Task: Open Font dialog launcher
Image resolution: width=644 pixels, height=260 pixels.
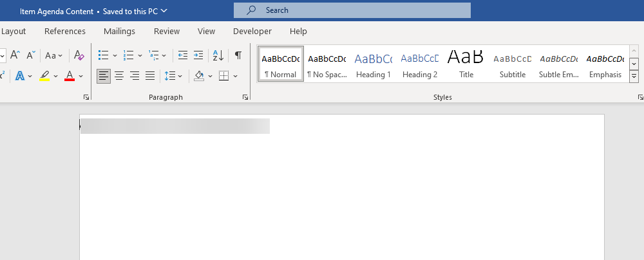Action: (x=86, y=97)
